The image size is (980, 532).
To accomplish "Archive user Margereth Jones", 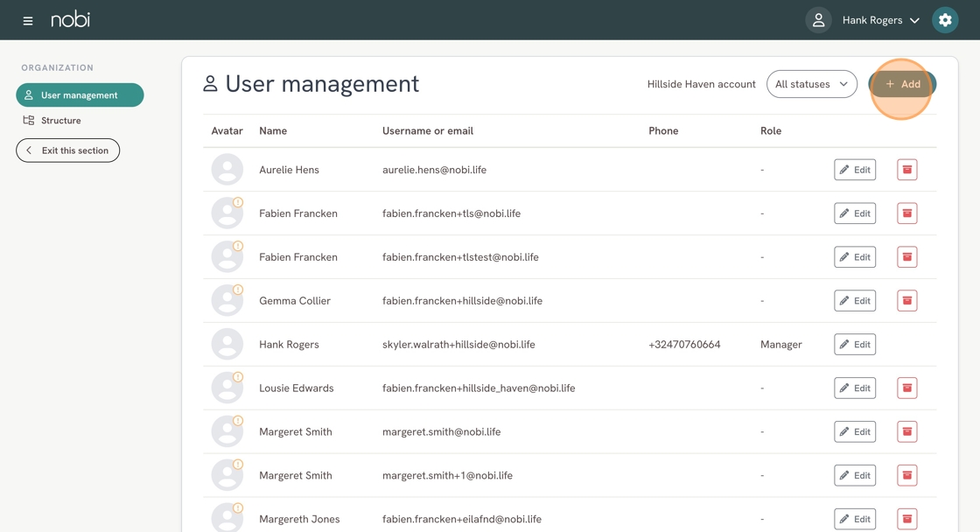I will [906, 519].
